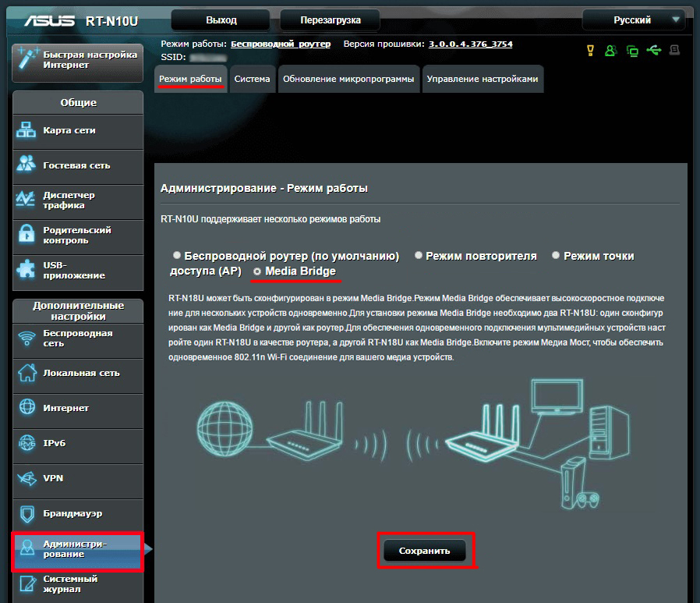Click the Сохранить button
Viewport: 700px width, 603px height.
426,550
